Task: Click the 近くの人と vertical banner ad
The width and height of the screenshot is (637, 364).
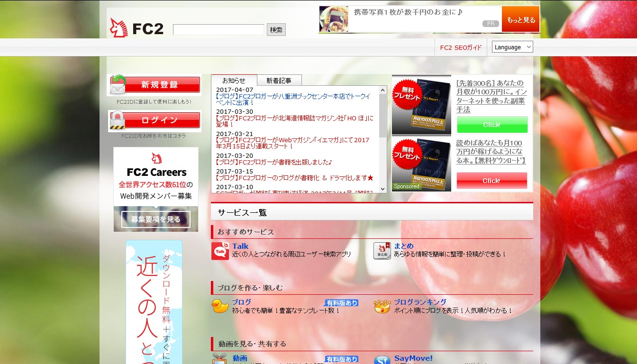Action: [x=154, y=302]
